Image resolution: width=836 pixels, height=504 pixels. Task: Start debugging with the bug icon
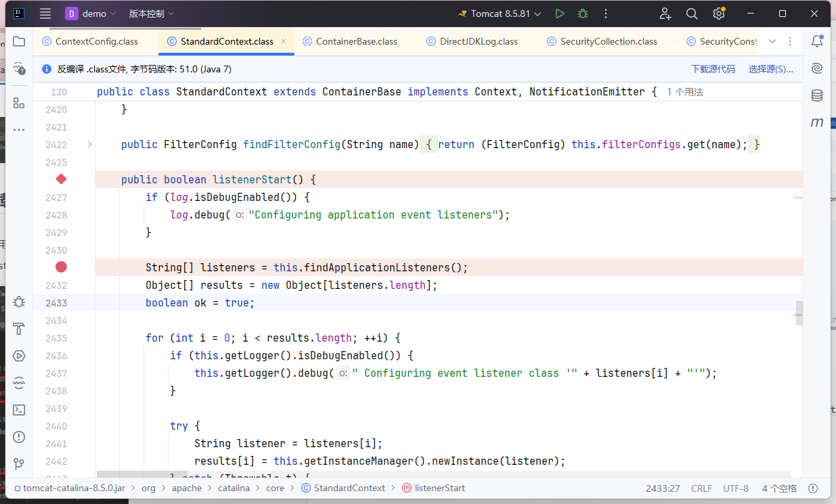582,14
